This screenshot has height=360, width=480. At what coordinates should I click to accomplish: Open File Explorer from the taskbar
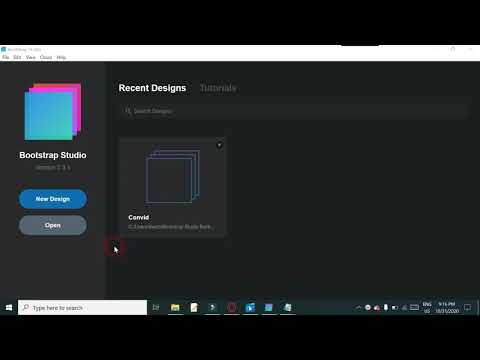tap(175, 307)
